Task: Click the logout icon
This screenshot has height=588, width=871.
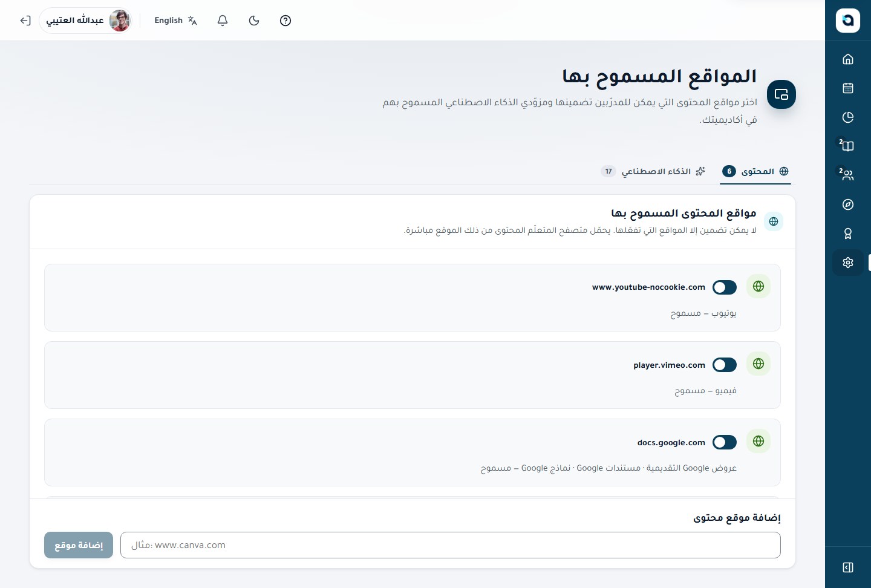Action: [25, 21]
